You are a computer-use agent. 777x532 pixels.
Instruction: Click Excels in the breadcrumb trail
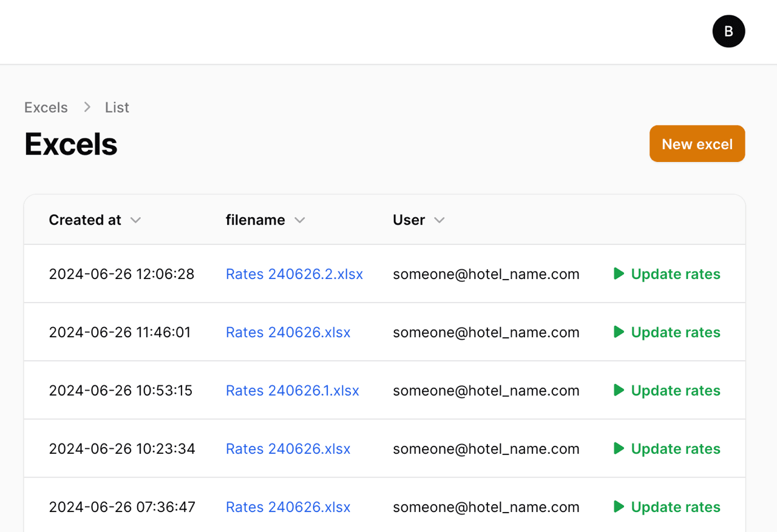point(46,107)
